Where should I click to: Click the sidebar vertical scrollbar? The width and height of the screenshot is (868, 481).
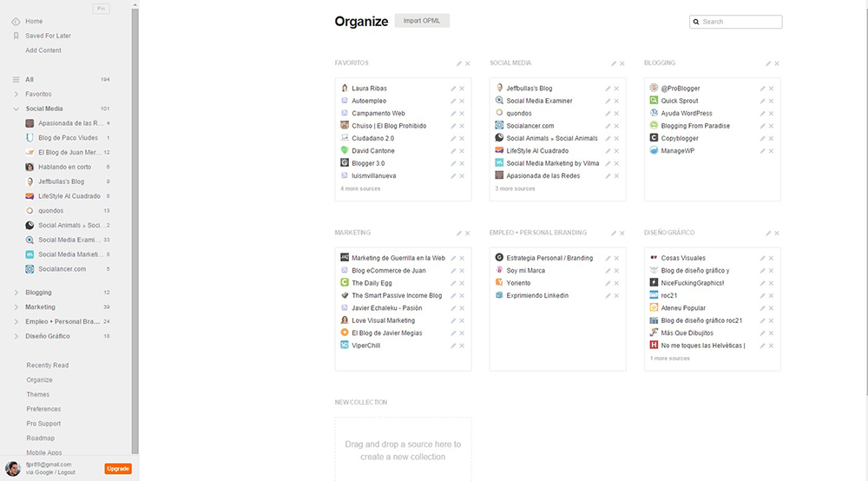click(135, 226)
